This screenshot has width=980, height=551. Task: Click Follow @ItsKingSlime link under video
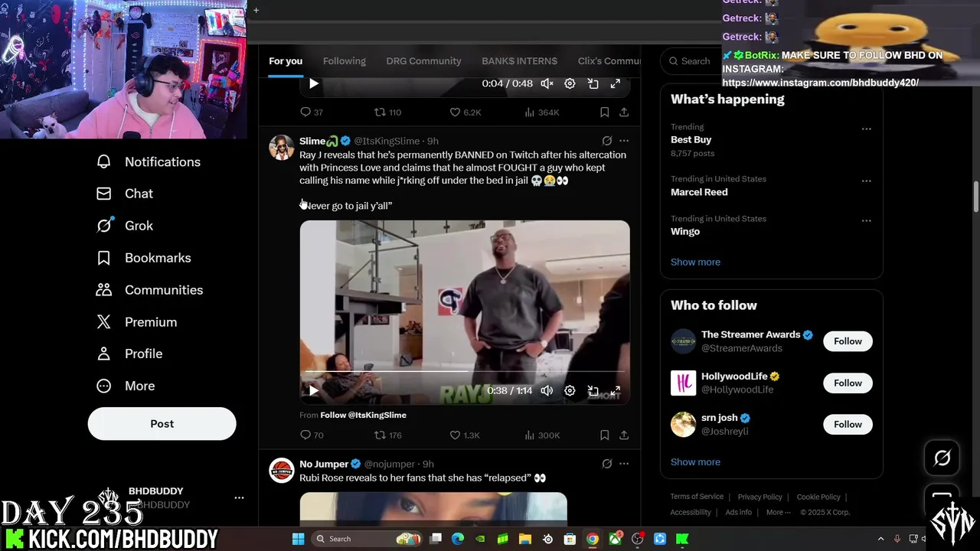coord(363,415)
